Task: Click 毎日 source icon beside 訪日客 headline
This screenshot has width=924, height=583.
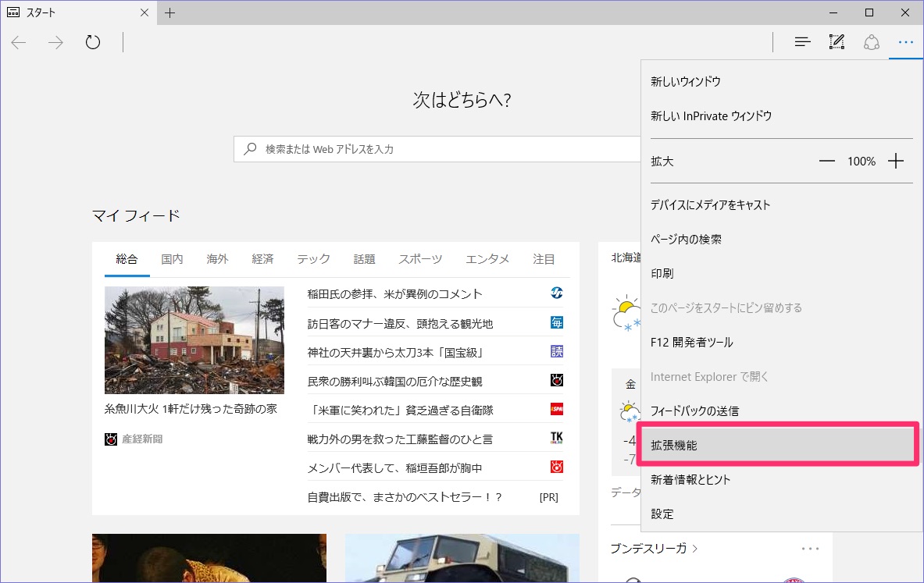Action: (x=557, y=322)
